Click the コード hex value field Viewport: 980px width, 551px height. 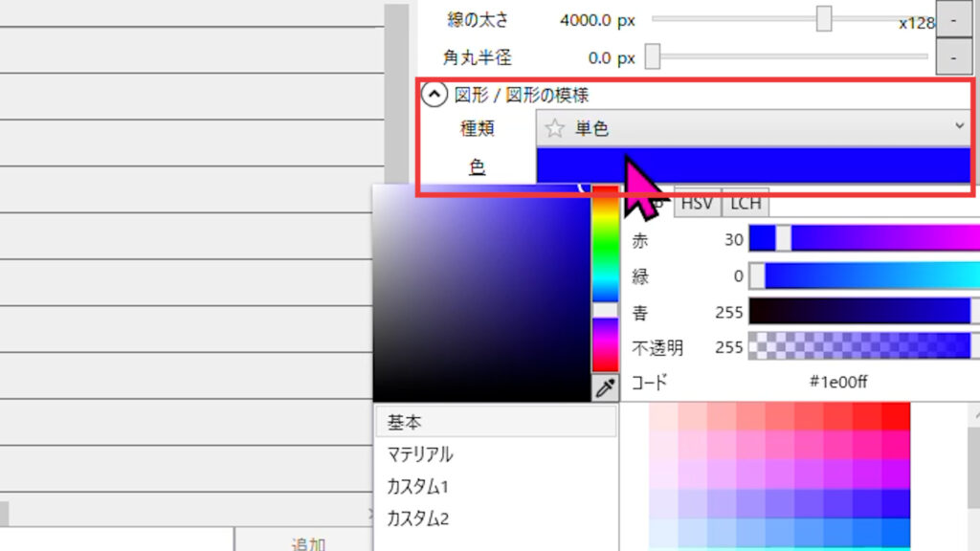coord(838,383)
